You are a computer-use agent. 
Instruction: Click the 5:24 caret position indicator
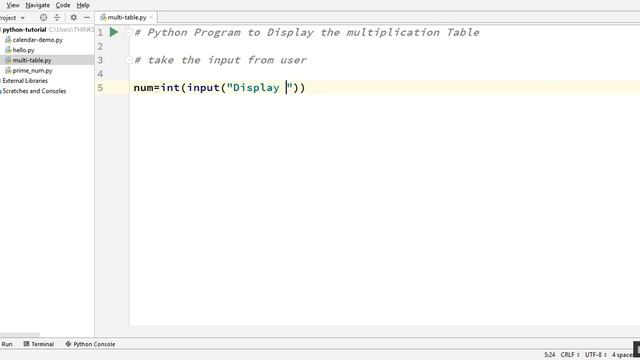[x=549, y=355]
